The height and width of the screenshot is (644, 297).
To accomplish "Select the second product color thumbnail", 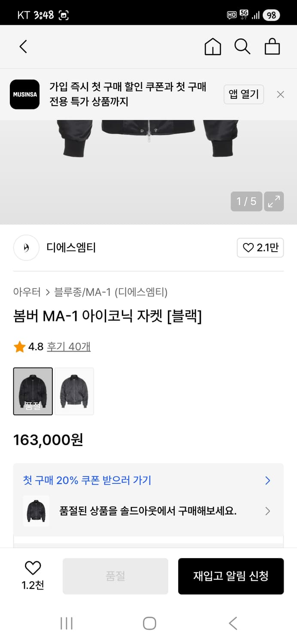I will [x=74, y=391].
